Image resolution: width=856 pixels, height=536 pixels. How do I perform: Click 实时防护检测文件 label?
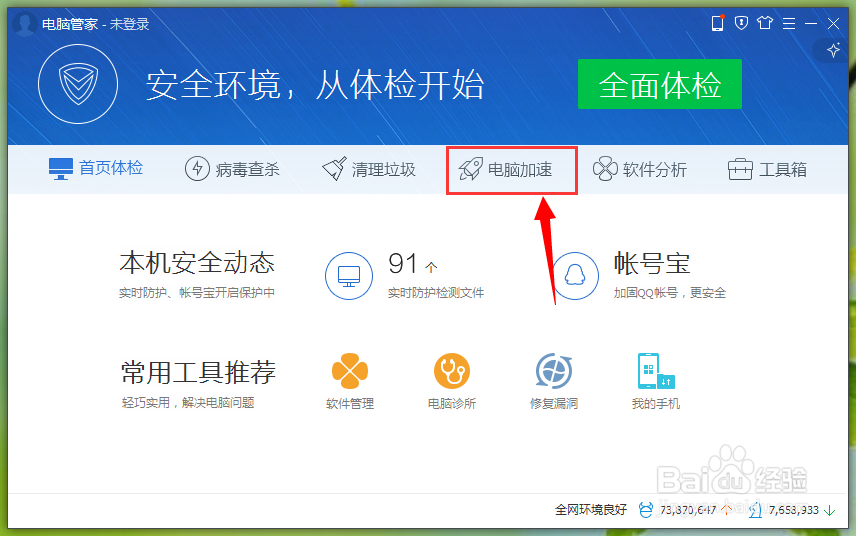(436, 293)
